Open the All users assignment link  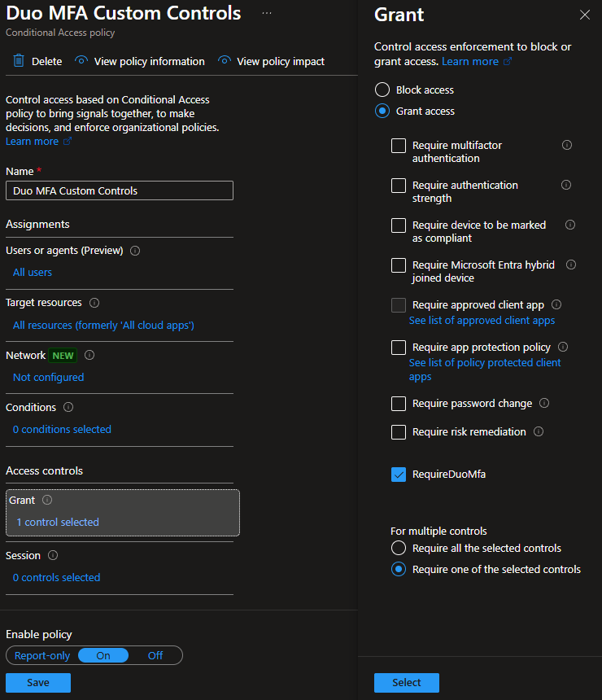pyautogui.click(x=33, y=272)
